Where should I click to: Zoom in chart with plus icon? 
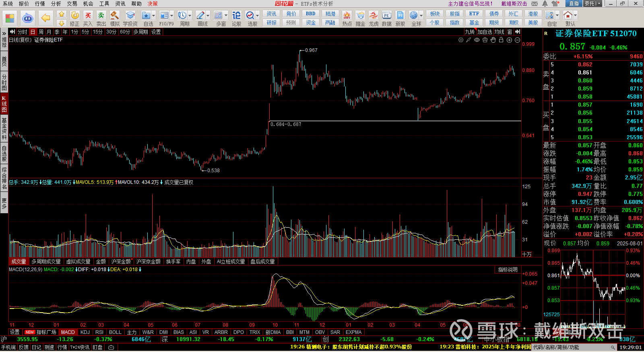(x=509, y=40)
